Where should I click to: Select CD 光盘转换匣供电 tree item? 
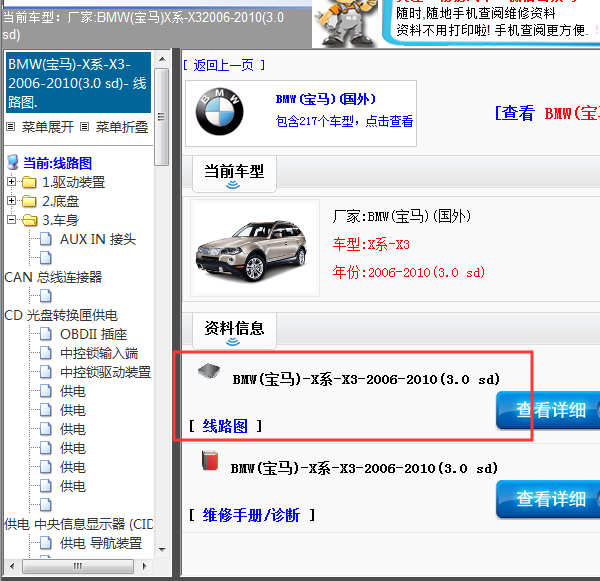pos(61,315)
